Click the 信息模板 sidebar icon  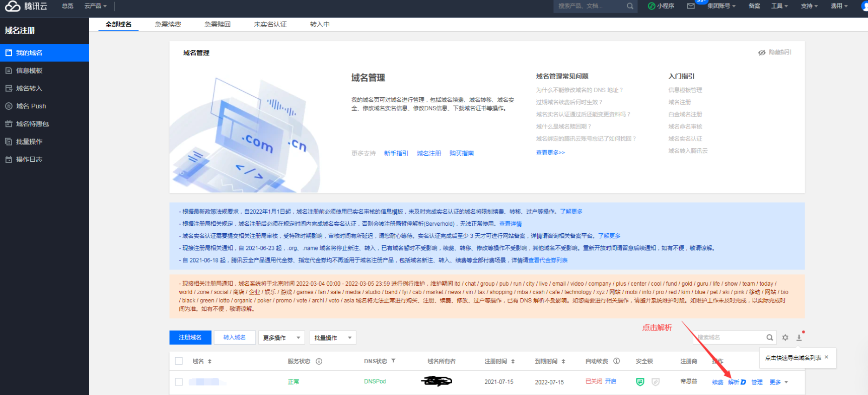[9, 71]
